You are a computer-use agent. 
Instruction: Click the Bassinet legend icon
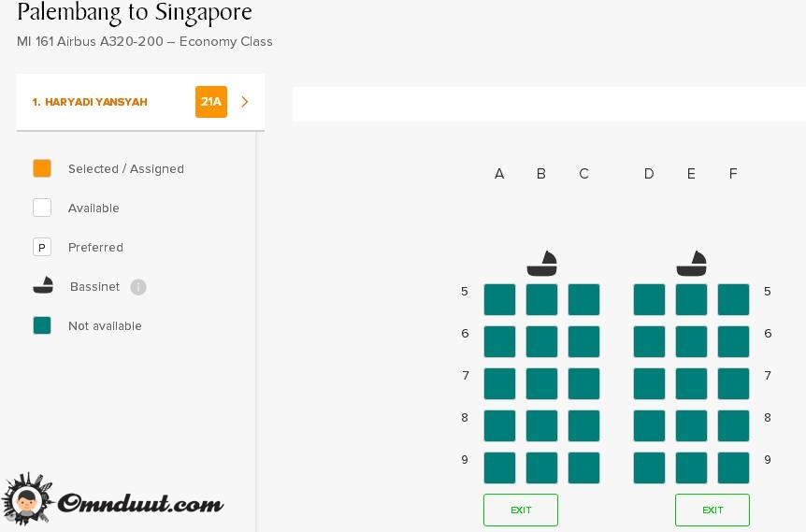pyautogui.click(x=43, y=286)
